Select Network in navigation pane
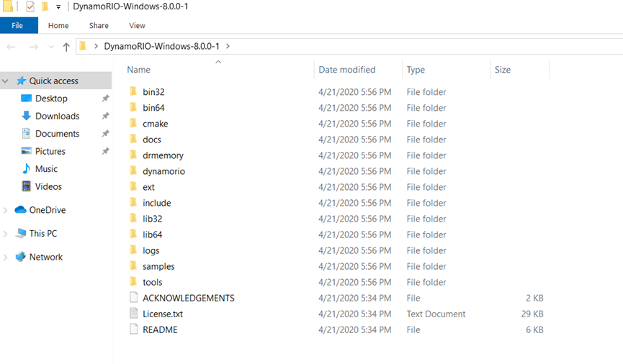623x364 pixels. 46,257
